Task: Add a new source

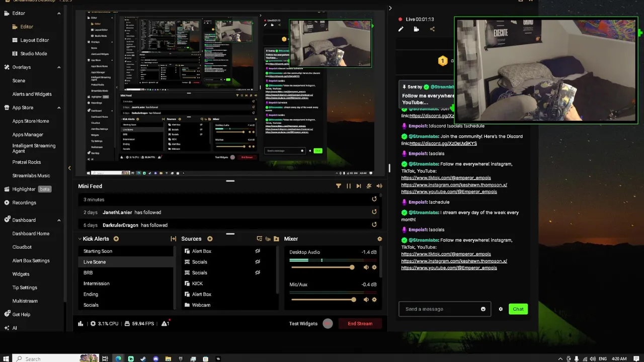Action: click(x=210, y=239)
